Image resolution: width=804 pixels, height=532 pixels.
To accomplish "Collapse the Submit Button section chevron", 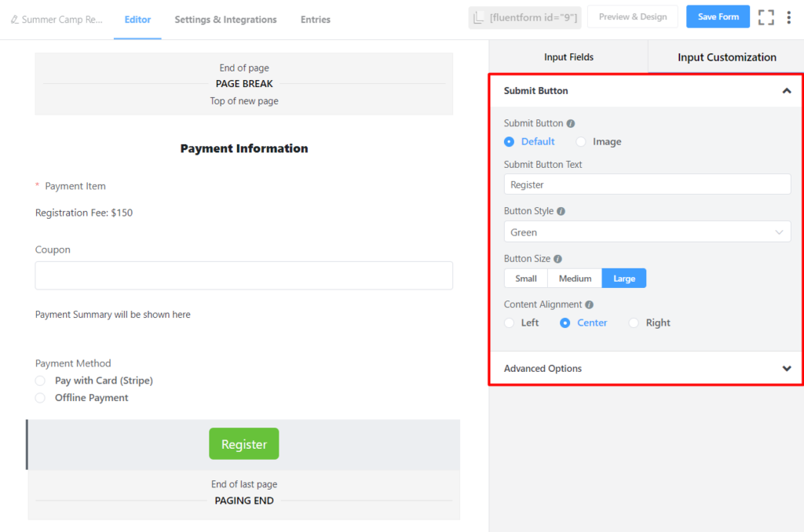I will pos(787,91).
